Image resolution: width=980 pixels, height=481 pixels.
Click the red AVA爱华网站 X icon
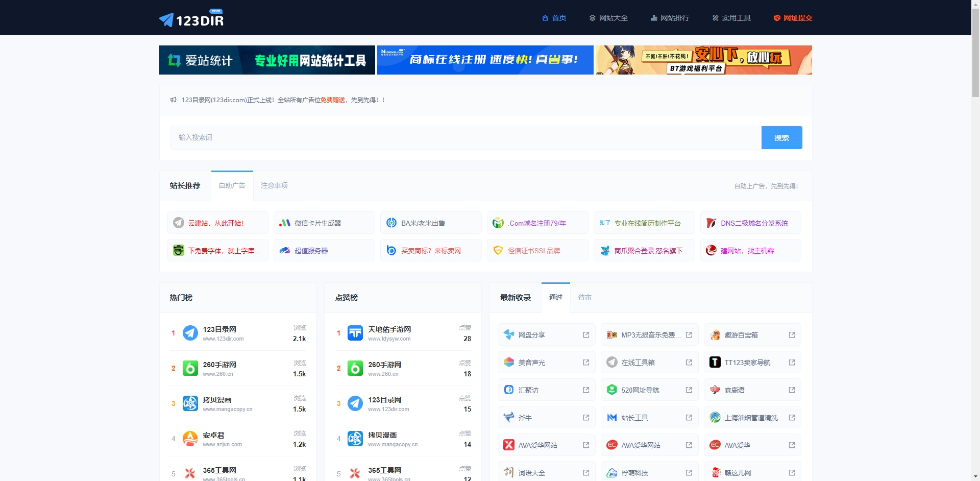point(509,445)
